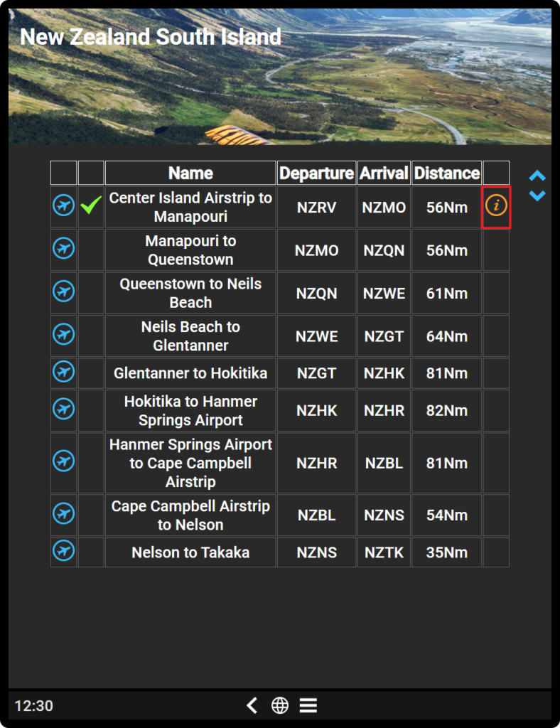
Task: Go back using the left chevron icon
Action: coord(252,705)
